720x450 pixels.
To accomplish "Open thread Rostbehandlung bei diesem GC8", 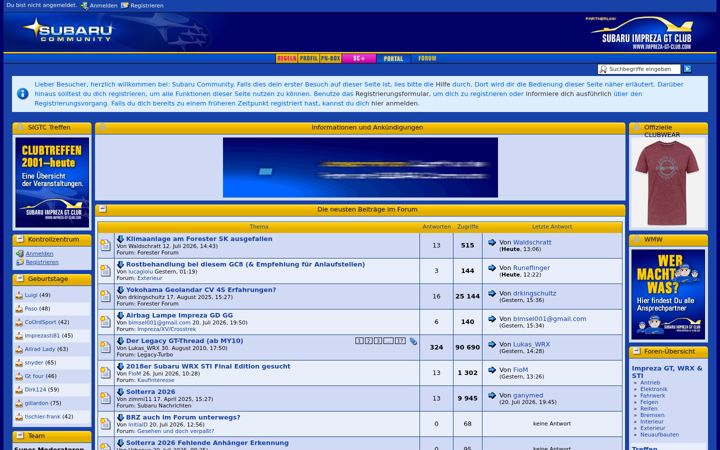I will tap(246, 264).
